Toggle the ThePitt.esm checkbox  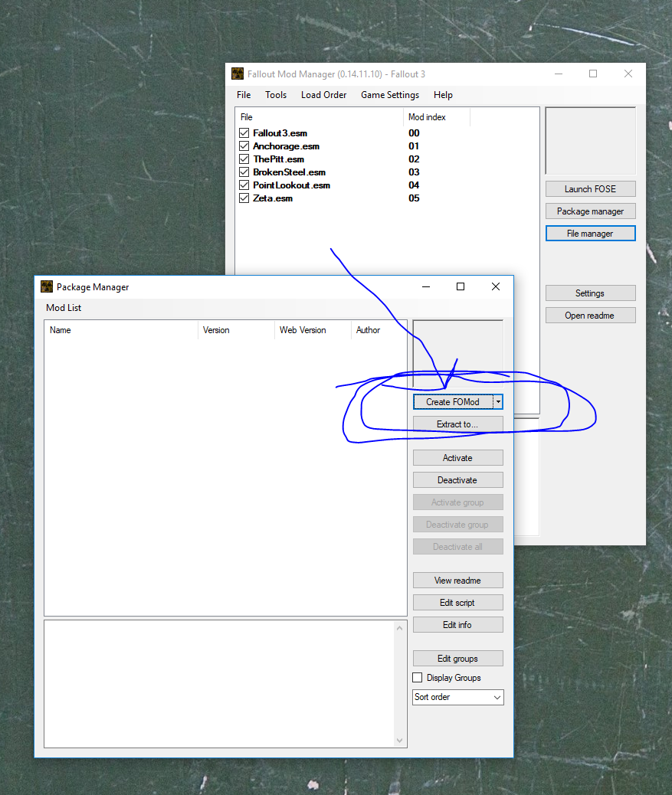244,159
